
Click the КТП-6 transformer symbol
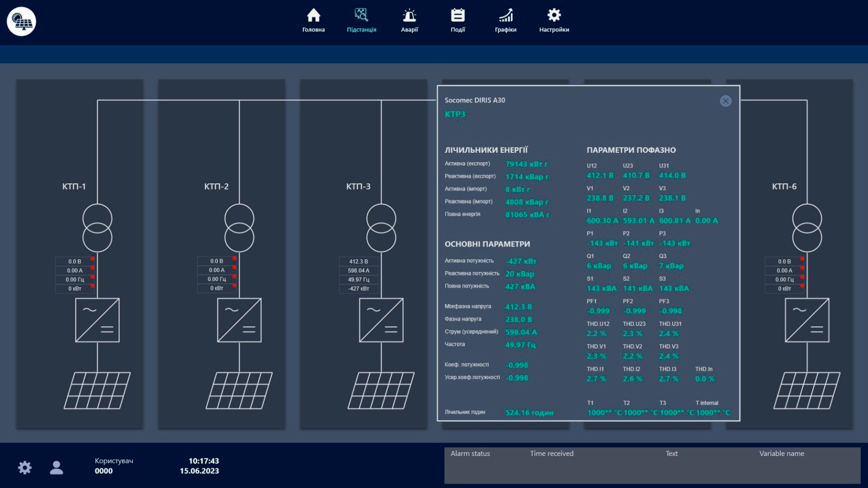(807, 228)
